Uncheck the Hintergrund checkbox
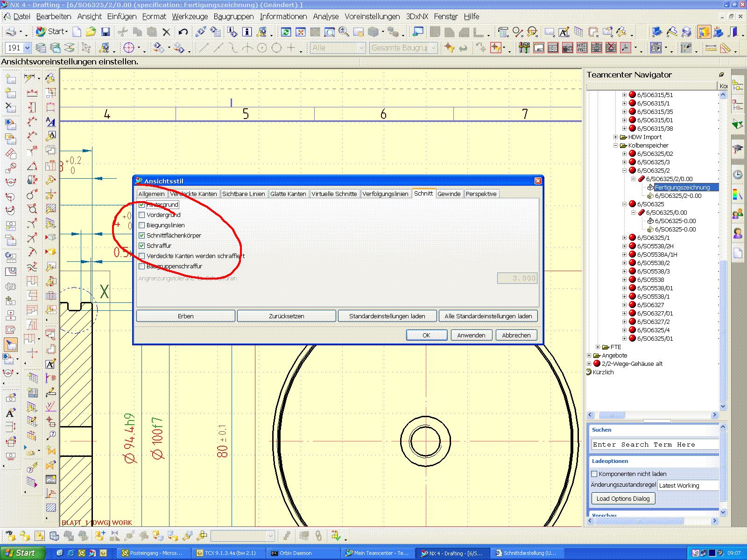747x560 pixels. [142, 204]
